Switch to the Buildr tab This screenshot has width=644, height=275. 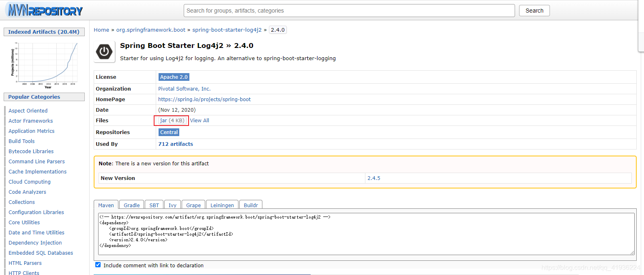tap(251, 205)
